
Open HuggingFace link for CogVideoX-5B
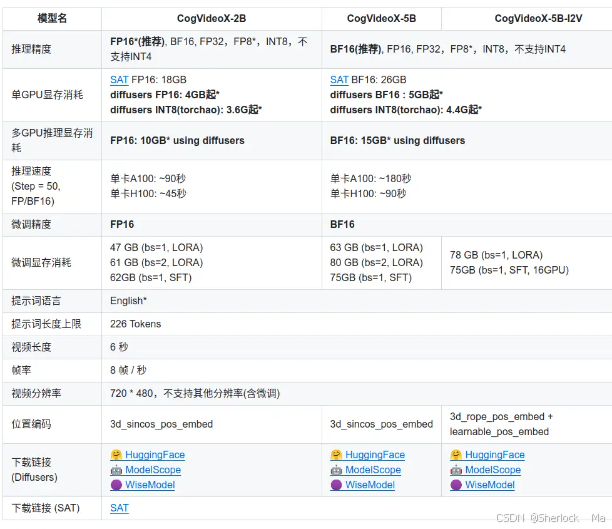click(375, 455)
